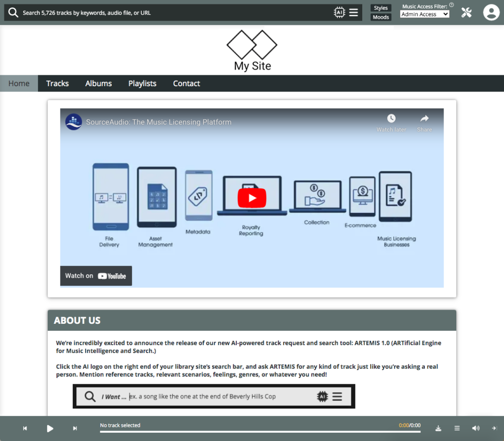Click the video title SourceAudio link
Viewport: 504px width, 441px height.
(x=159, y=122)
